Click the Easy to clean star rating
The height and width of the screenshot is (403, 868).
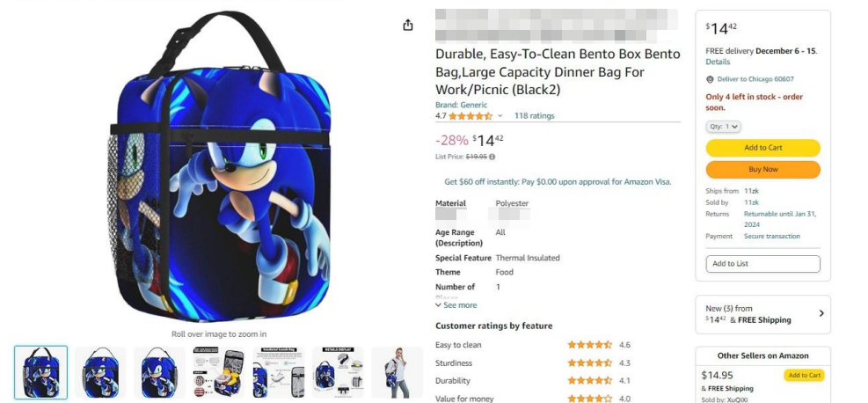coord(589,345)
